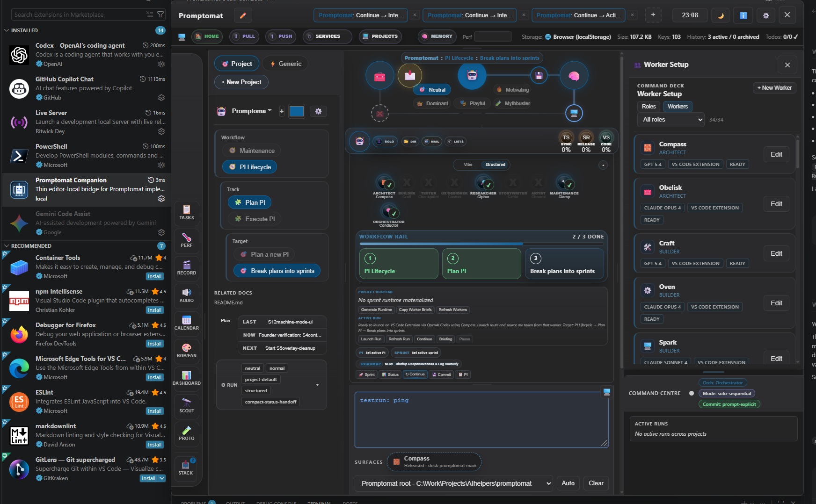Viewport: 816px width, 504px height.
Task: Click the + New Worker button
Action: 774,88
